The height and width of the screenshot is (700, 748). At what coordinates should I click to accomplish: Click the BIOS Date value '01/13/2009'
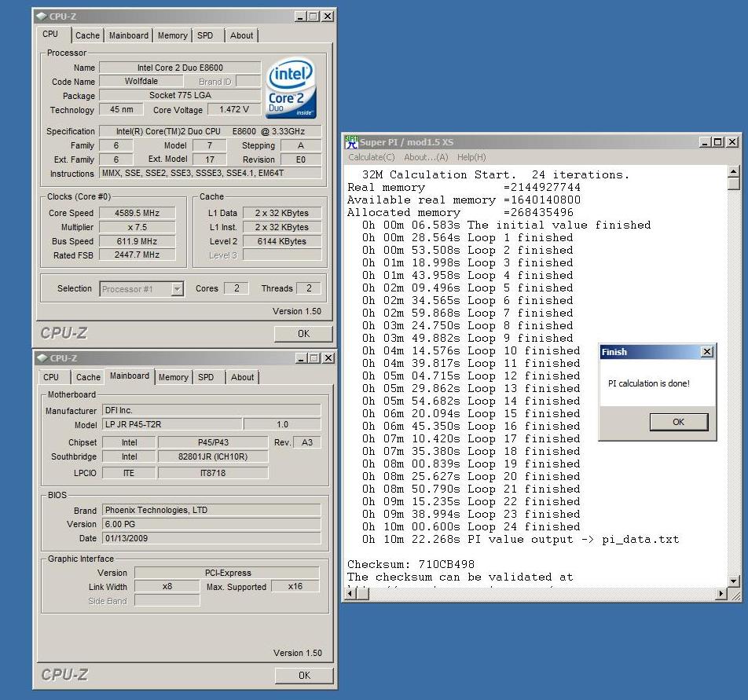click(211, 538)
